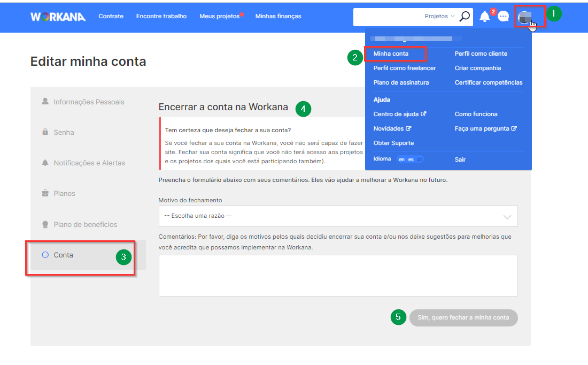Open the user avatar menu

pos(524,17)
